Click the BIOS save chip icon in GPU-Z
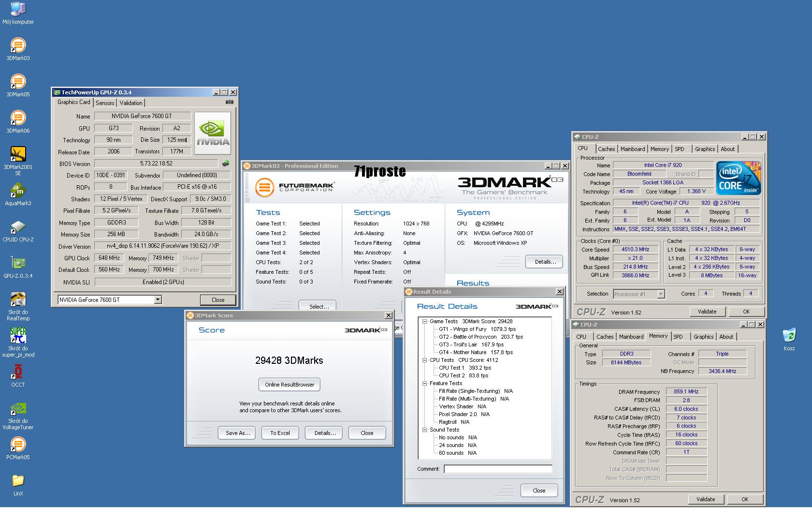Viewport: 812px width, 508px height. pos(226,164)
